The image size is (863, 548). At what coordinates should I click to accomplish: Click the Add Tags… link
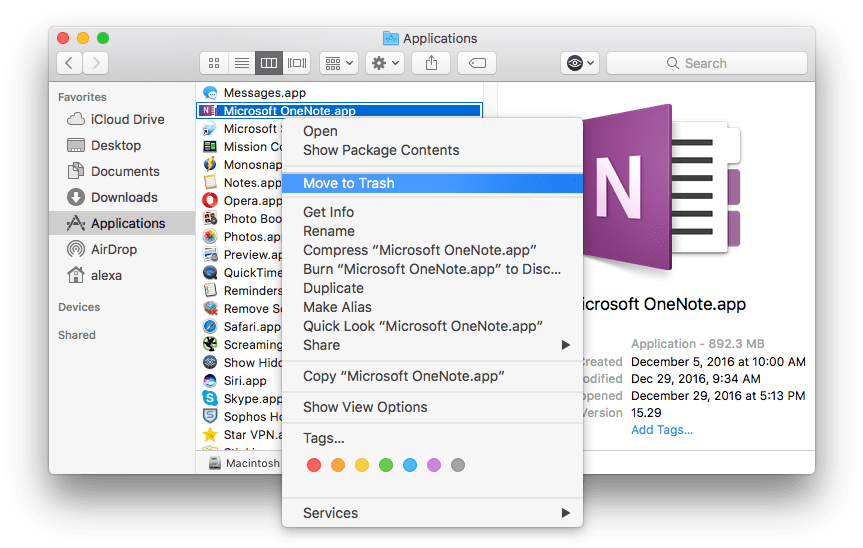[662, 430]
